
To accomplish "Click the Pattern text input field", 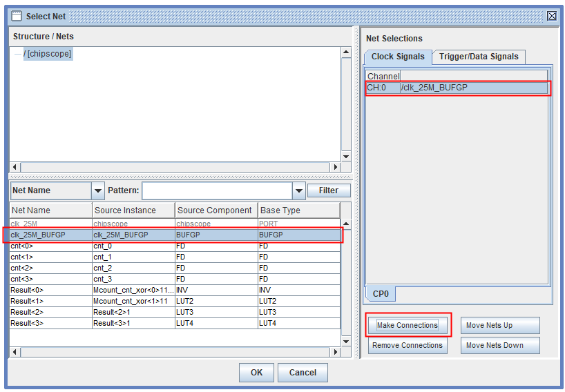I will [217, 190].
